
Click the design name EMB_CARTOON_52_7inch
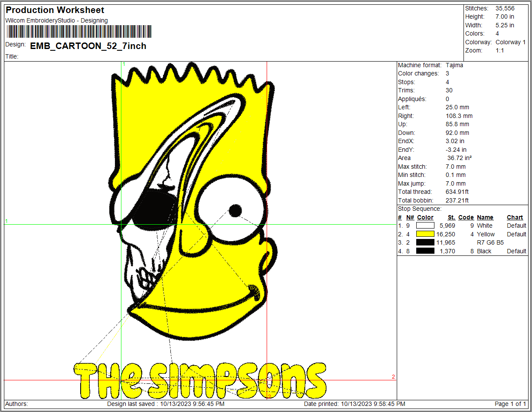(88, 46)
